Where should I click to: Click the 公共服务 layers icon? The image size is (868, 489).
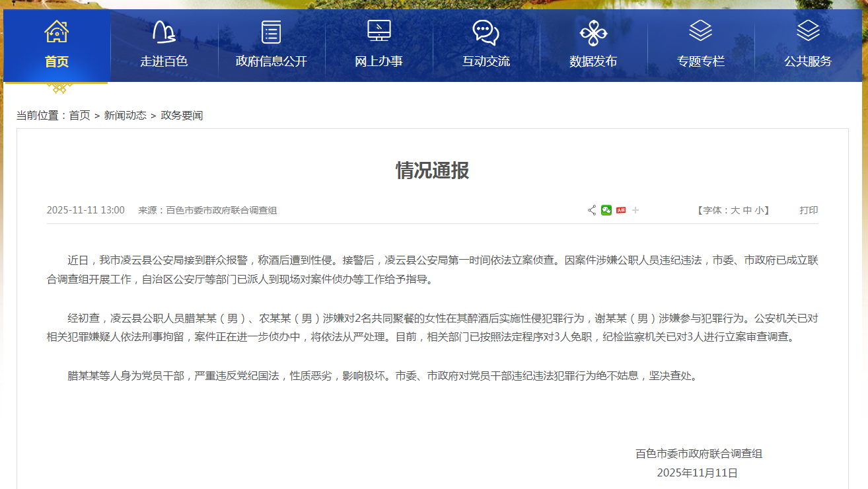pyautogui.click(x=807, y=30)
